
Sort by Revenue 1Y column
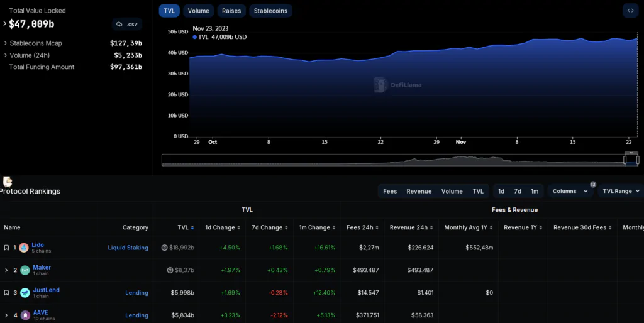click(x=523, y=227)
